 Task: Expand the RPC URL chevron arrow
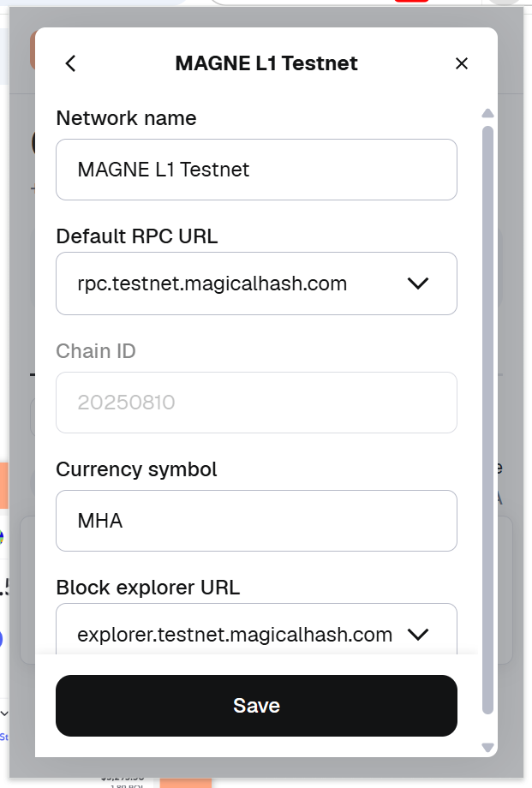point(418,284)
